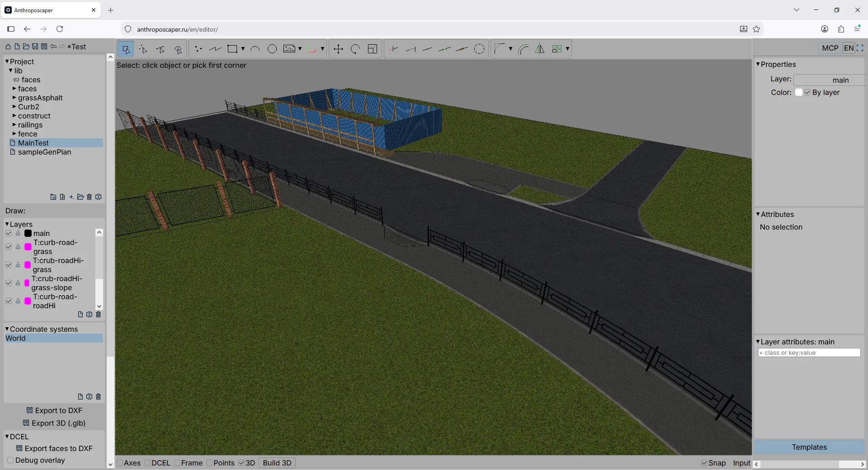The height and width of the screenshot is (470, 868).
Task: Select the Scale tool
Action: click(373, 49)
